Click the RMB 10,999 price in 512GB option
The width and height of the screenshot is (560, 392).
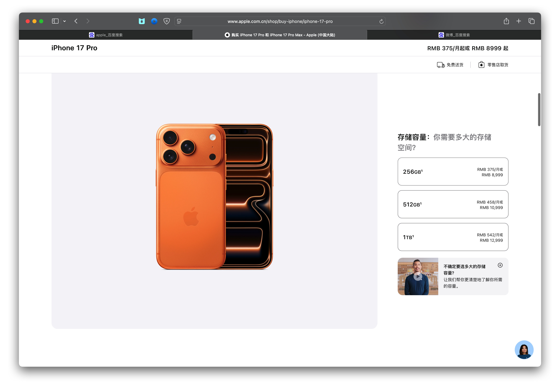click(x=491, y=208)
